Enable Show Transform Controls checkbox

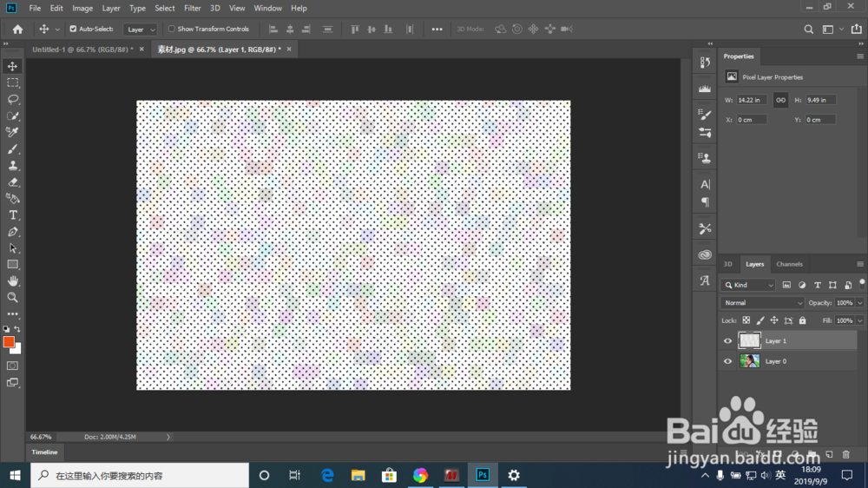[x=172, y=29]
